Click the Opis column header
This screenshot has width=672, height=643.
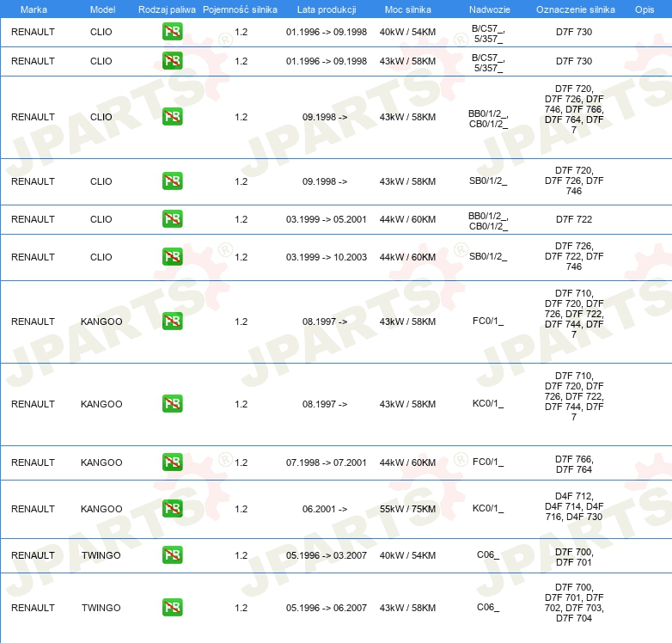pyautogui.click(x=645, y=9)
